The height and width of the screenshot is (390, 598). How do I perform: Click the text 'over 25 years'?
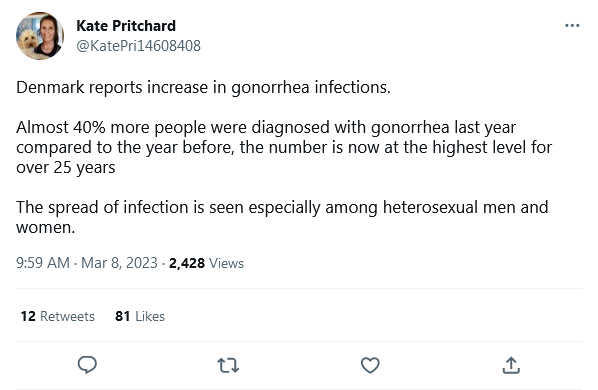coord(66,168)
